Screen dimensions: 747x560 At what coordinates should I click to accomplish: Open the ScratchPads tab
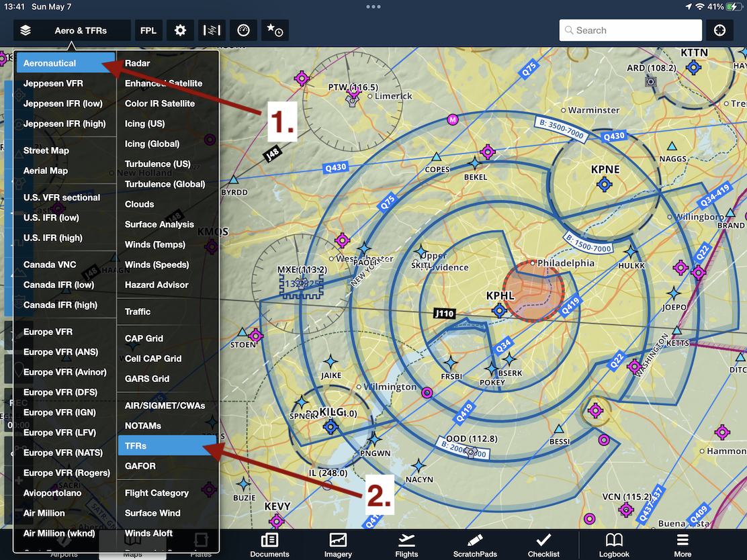tap(475, 545)
